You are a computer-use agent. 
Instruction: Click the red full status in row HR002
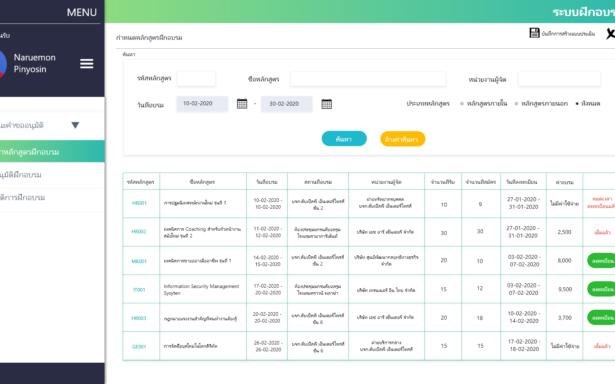(x=602, y=232)
